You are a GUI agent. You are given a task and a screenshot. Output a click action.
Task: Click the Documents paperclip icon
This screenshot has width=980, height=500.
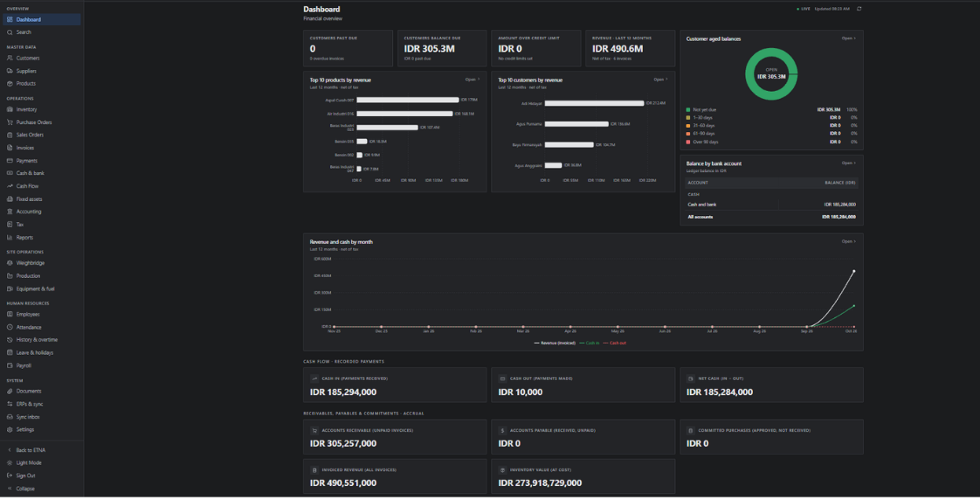click(x=10, y=391)
